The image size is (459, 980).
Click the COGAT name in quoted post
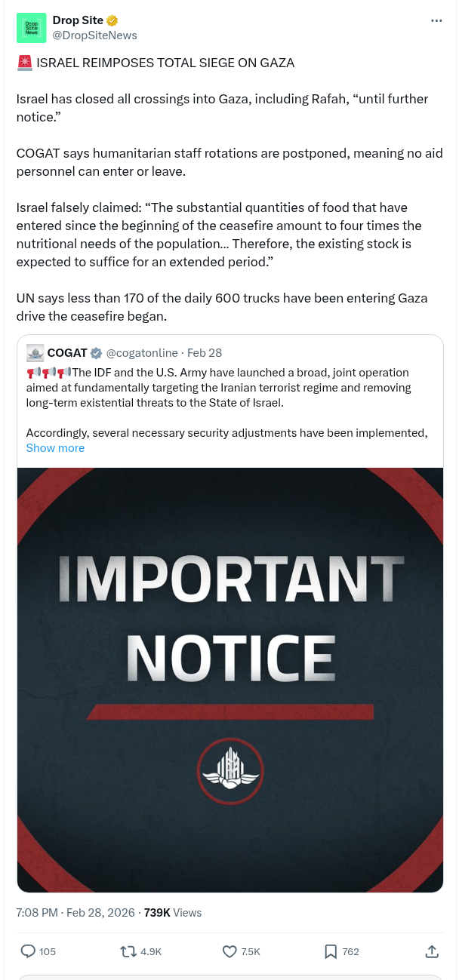click(x=67, y=353)
